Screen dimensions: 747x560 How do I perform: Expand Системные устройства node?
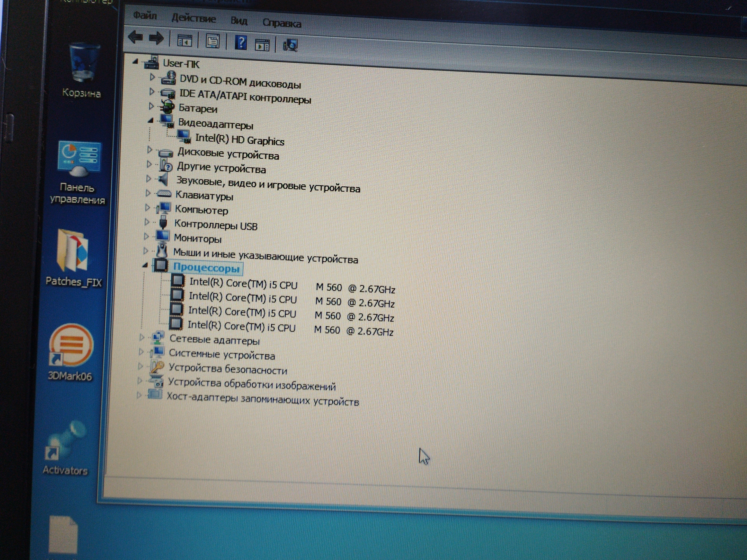click(141, 352)
